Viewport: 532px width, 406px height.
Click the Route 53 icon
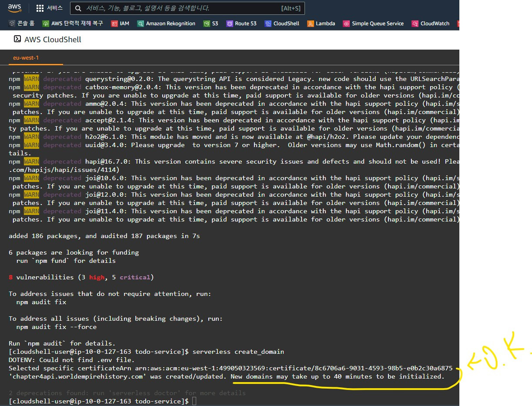tap(229, 23)
